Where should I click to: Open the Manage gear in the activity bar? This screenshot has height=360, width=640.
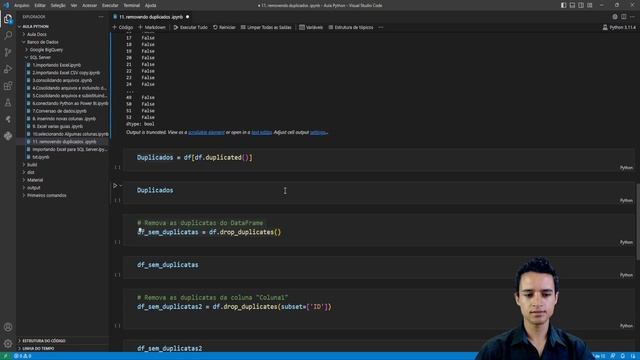(x=8, y=344)
